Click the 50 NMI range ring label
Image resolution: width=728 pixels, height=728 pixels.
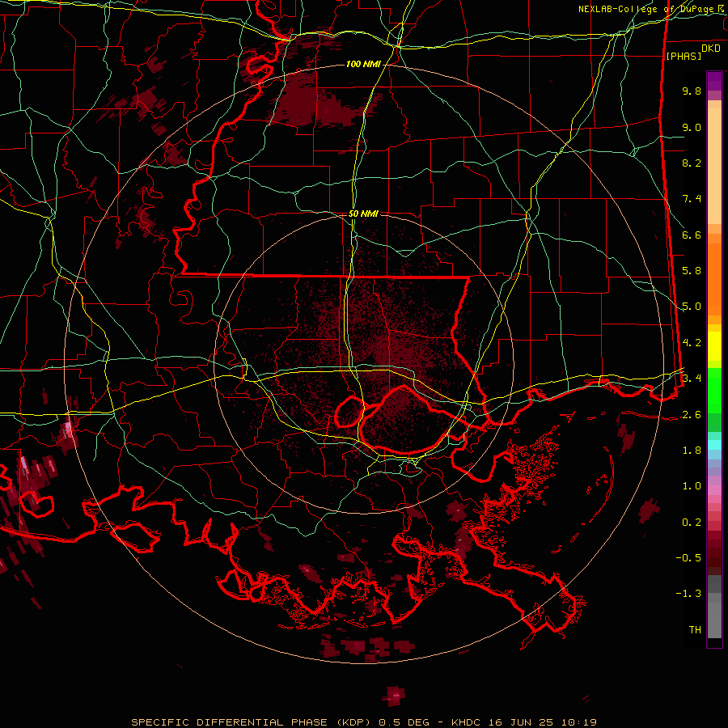tap(363, 214)
